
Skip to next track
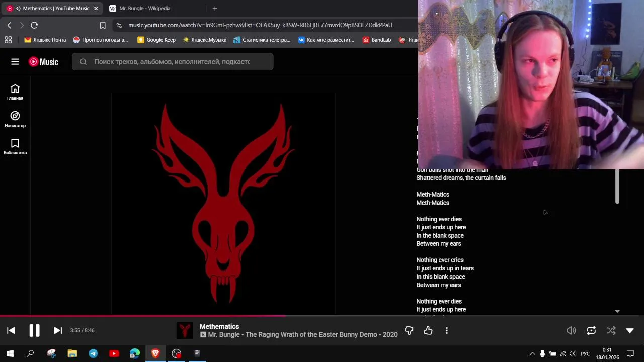click(x=58, y=330)
